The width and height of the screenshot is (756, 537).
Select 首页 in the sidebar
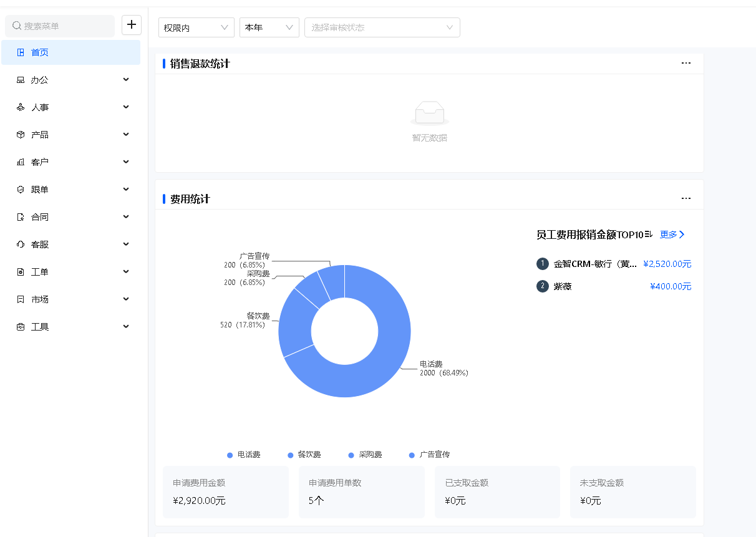tap(70, 52)
